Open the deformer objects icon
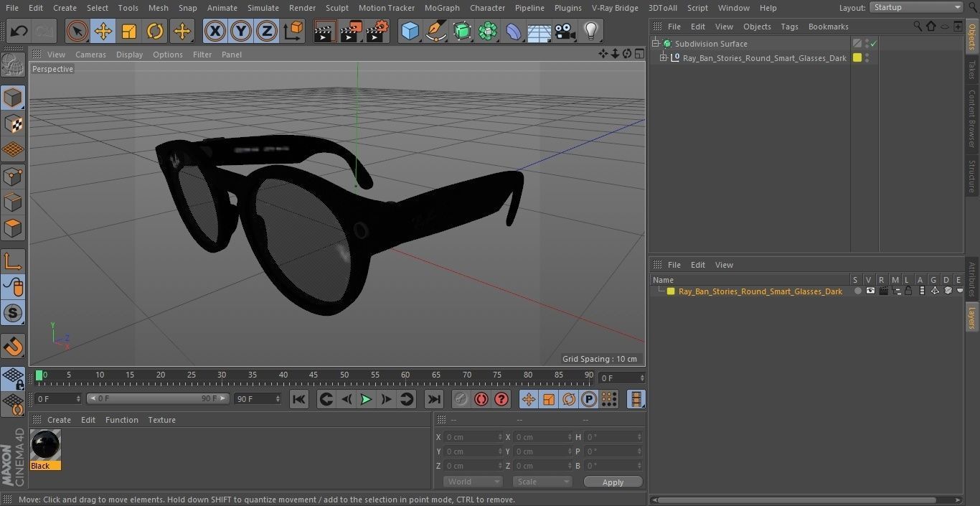 [x=514, y=32]
